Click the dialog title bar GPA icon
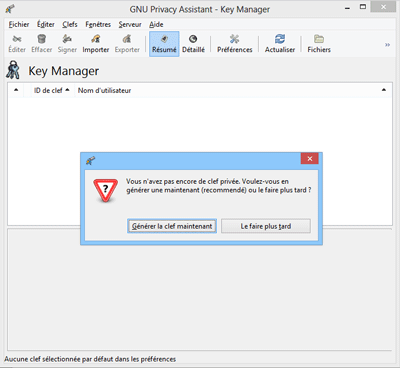 click(x=90, y=161)
